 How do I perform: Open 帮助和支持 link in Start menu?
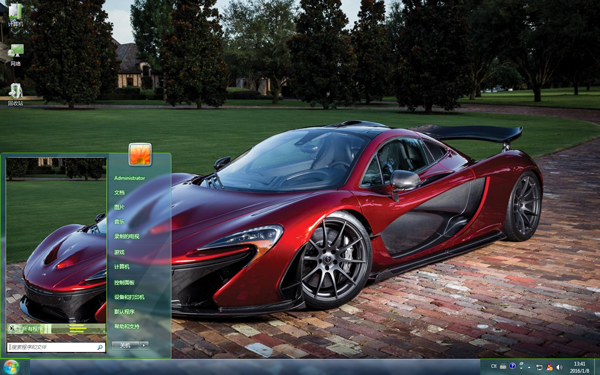(127, 326)
